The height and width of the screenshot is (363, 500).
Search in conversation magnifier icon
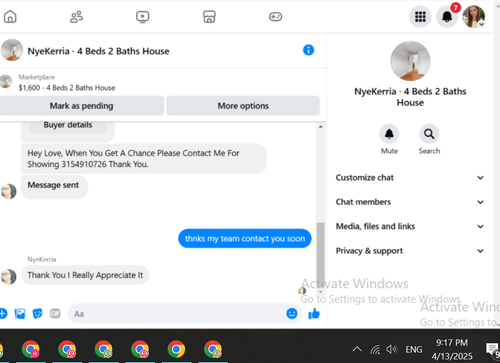pyautogui.click(x=429, y=134)
